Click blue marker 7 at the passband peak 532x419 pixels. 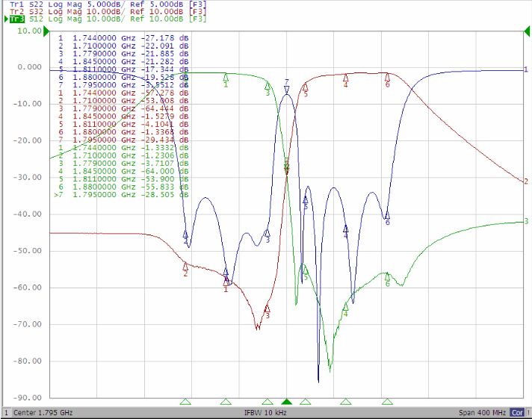(286, 90)
